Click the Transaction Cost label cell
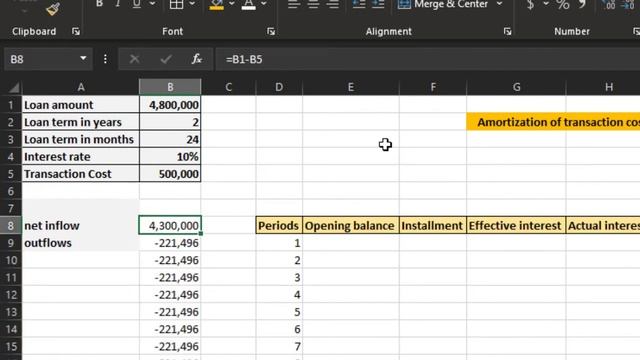This screenshot has height=360, width=640. tap(81, 173)
